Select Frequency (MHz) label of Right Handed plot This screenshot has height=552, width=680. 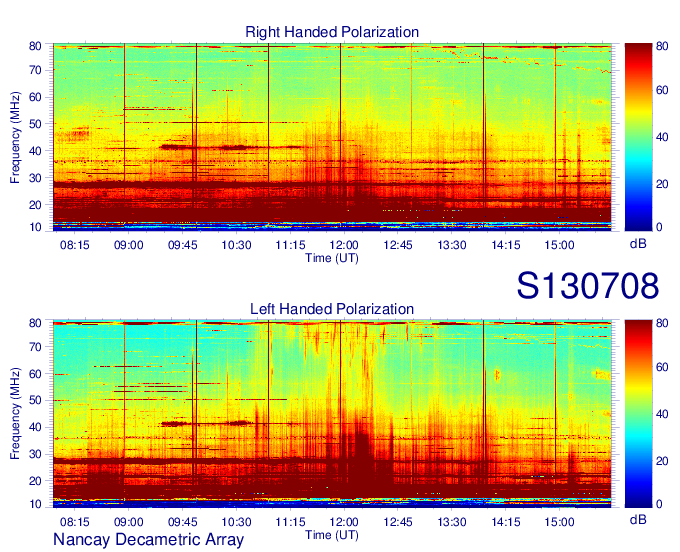point(15,137)
